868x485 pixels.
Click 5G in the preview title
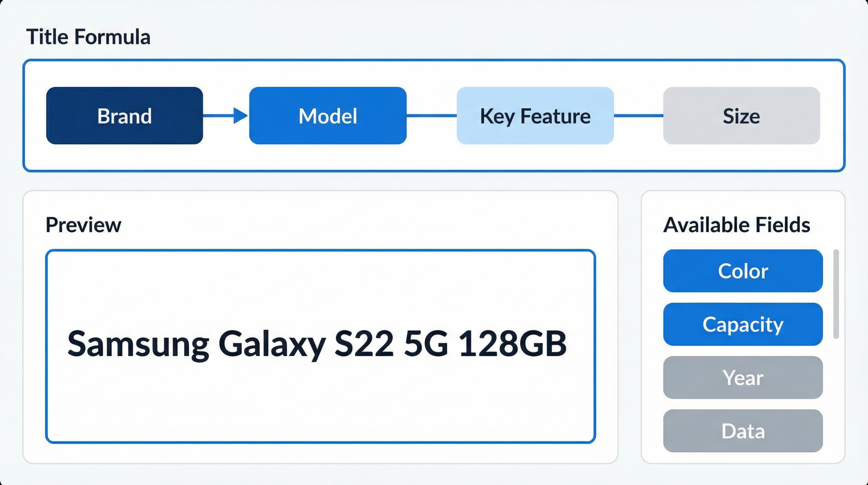click(x=426, y=344)
